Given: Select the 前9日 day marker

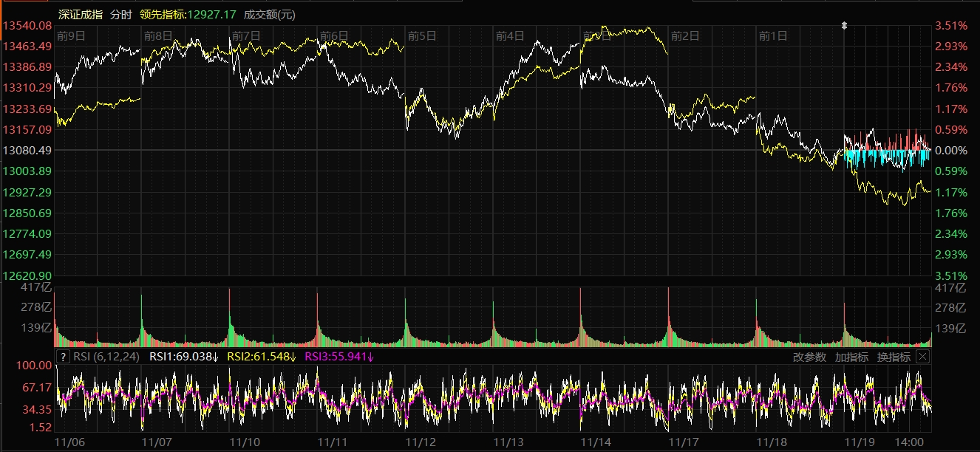Looking at the screenshot, I should [x=71, y=35].
